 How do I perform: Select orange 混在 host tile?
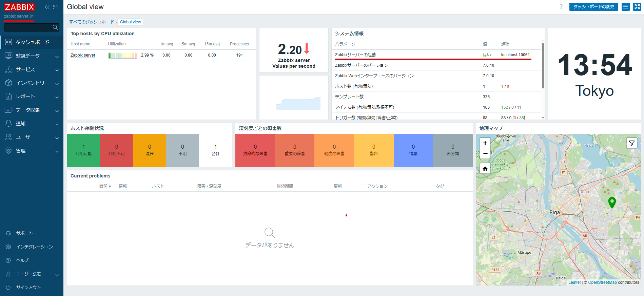150,150
